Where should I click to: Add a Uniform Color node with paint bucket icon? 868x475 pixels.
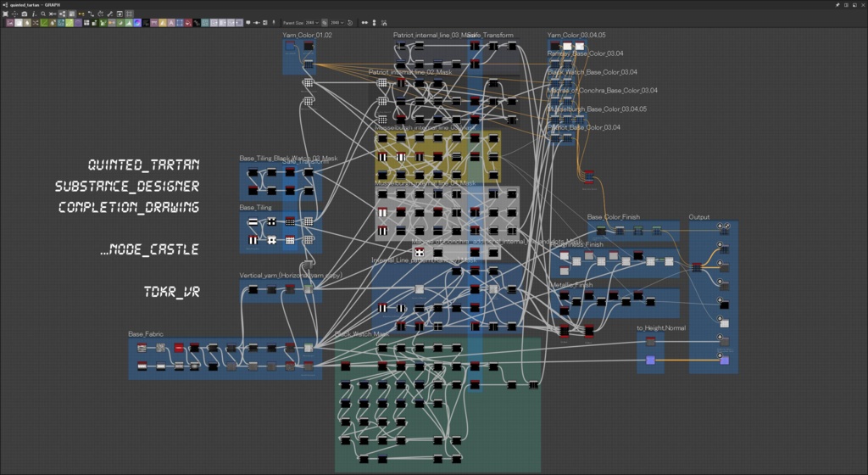188,23
